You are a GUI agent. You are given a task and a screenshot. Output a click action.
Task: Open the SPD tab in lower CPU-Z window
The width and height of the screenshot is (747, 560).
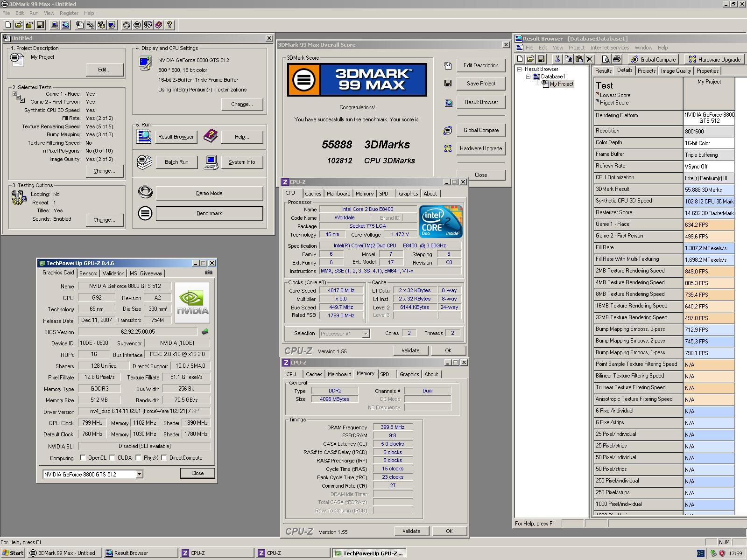pyautogui.click(x=385, y=374)
